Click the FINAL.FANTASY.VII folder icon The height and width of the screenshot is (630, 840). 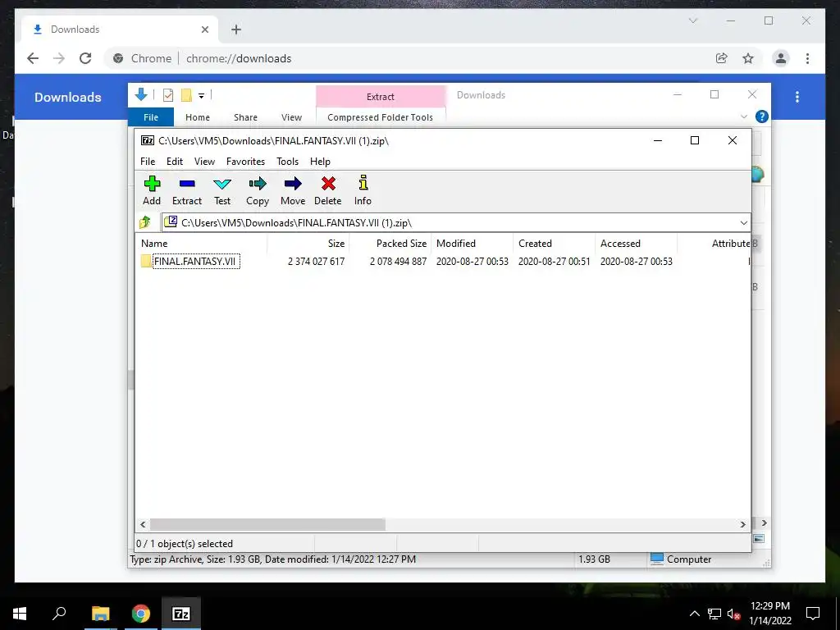pos(146,262)
